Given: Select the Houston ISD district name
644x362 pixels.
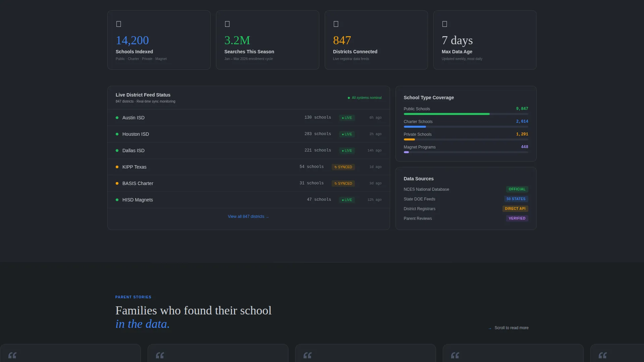Looking at the screenshot, I should click(136, 134).
